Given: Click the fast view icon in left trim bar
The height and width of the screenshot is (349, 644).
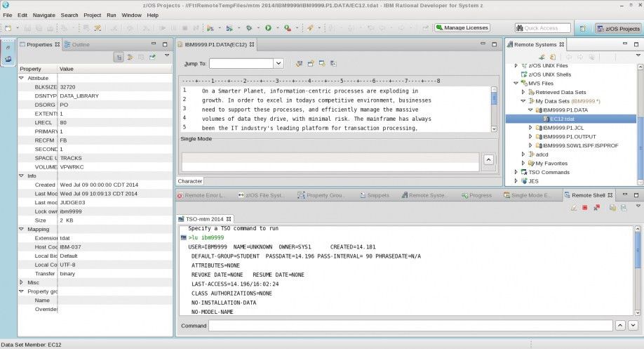Looking at the screenshot, I should 8,48.
